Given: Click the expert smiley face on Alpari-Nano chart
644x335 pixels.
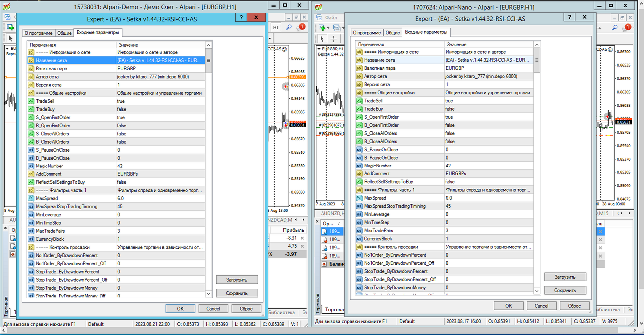Looking at the screenshot, I should (x=611, y=49).
